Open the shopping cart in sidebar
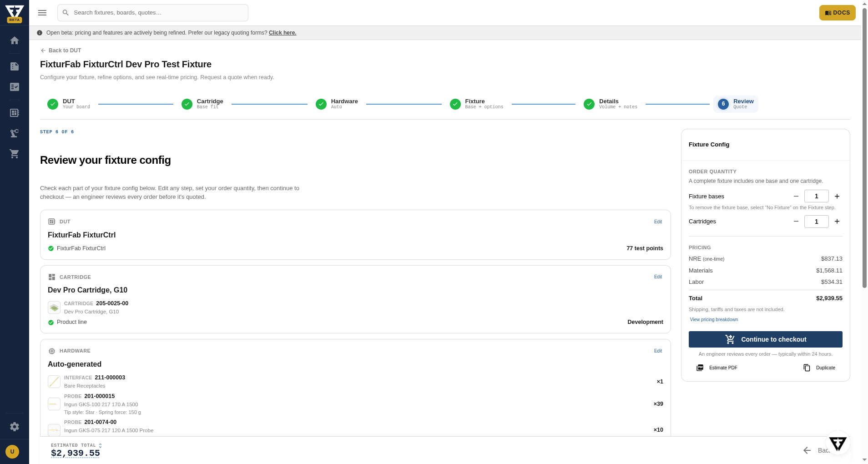 pyautogui.click(x=15, y=154)
